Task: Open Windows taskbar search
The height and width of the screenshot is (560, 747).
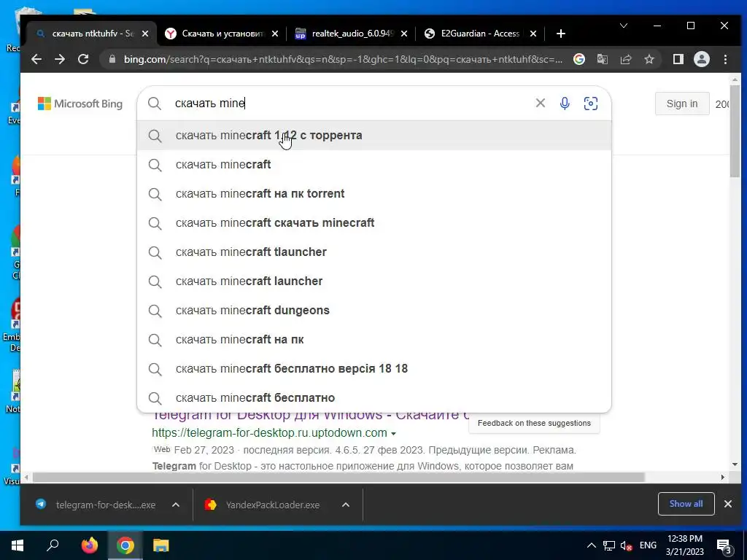Action: point(53,545)
